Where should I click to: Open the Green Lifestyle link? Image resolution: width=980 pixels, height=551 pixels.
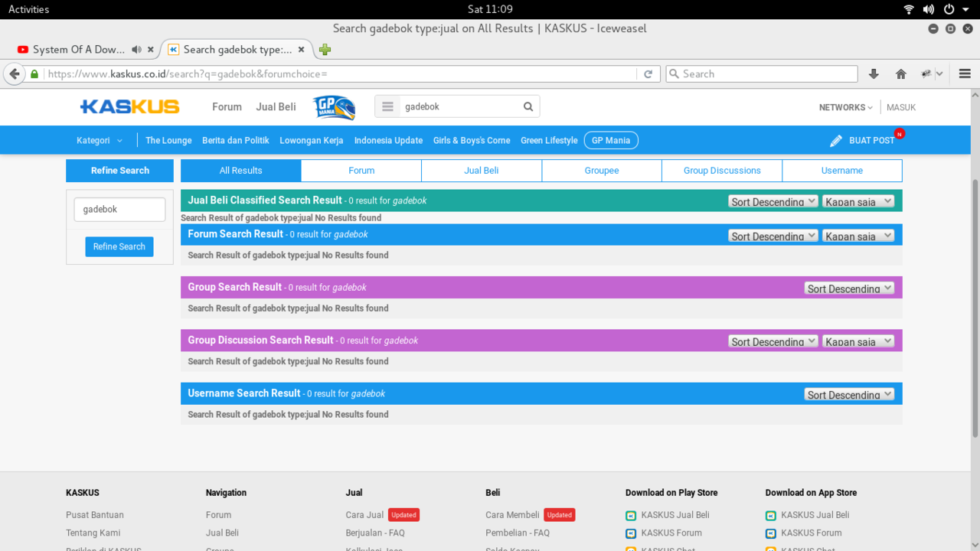(x=549, y=141)
